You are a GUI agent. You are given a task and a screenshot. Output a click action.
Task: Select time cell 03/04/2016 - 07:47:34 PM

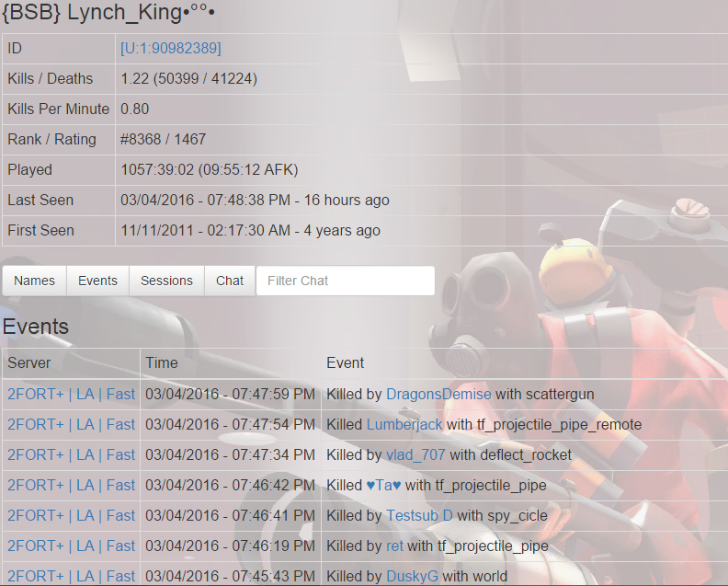point(231,454)
